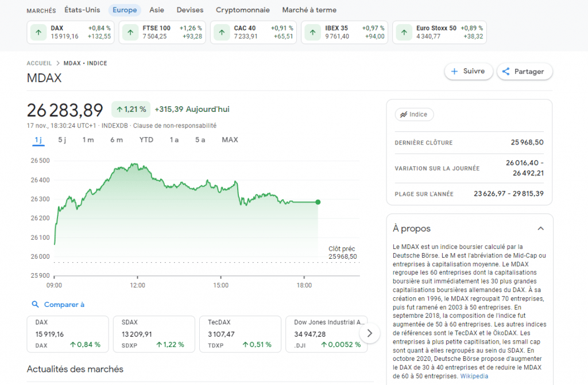Collapse the À propos section
Screen dimensions: 588x385
pyautogui.click(x=540, y=228)
